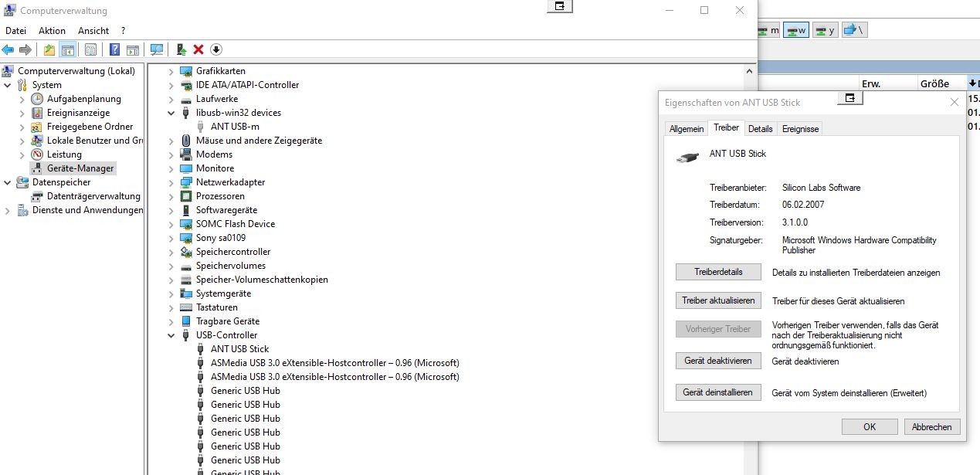Switch to the Details tab
The height and width of the screenshot is (475, 980).
pyautogui.click(x=760, y=129)
